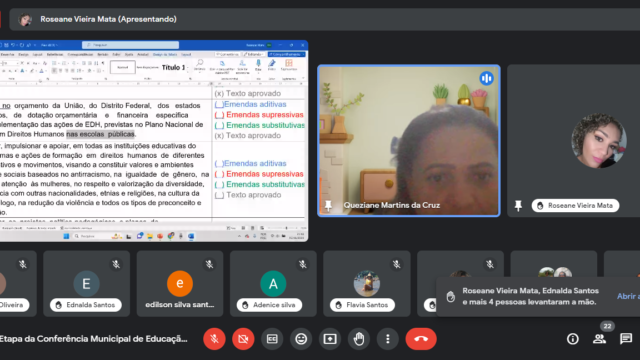Click the Abrir link in hand-raise notification

[628, 296]
